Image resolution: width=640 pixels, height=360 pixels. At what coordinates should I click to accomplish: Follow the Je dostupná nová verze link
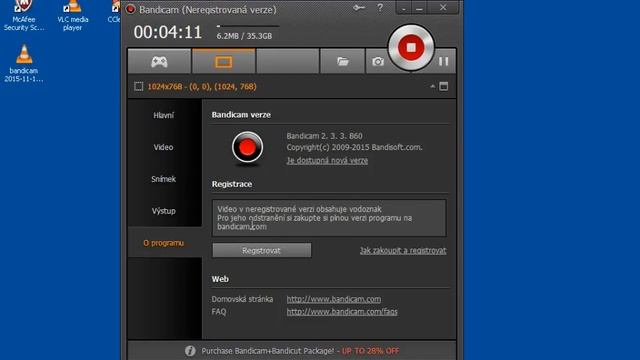click(x=327, y=160)
